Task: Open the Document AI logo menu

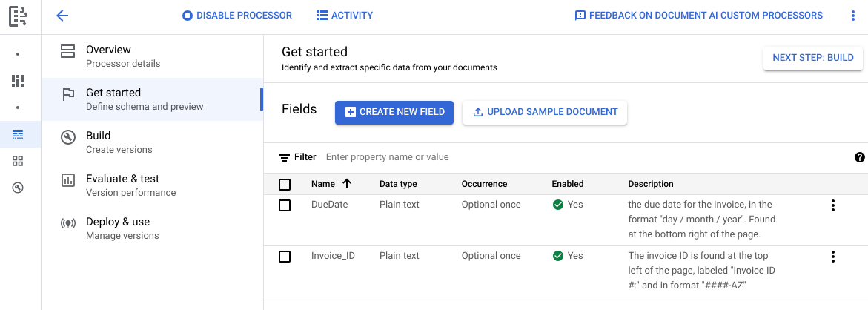Action: [x=19, y=16]
